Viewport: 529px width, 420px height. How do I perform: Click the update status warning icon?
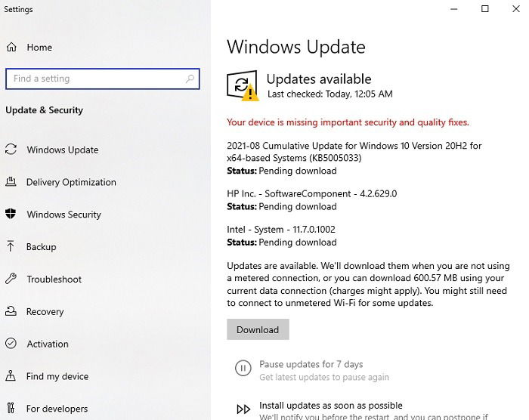pyautogui.click(x=243, y=85)
